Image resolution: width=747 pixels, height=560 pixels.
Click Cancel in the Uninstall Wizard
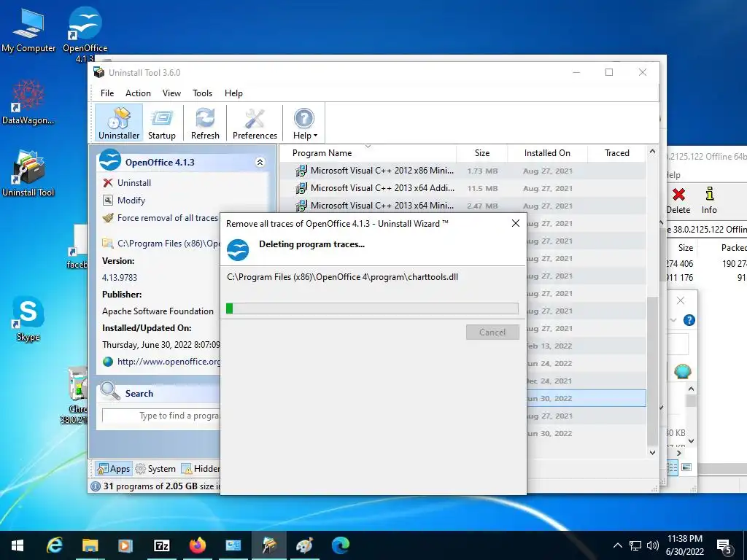pyautogui.click(x=492, y=332)
